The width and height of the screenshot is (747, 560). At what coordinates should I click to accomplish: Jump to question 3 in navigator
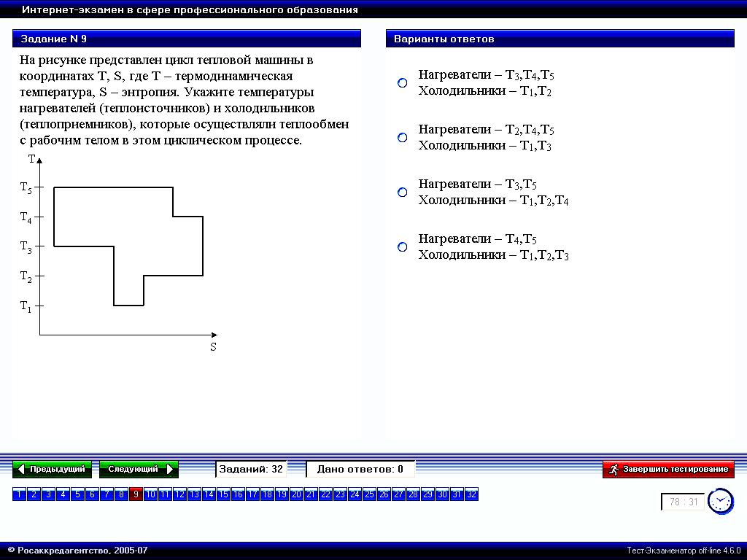coord(48,494)
